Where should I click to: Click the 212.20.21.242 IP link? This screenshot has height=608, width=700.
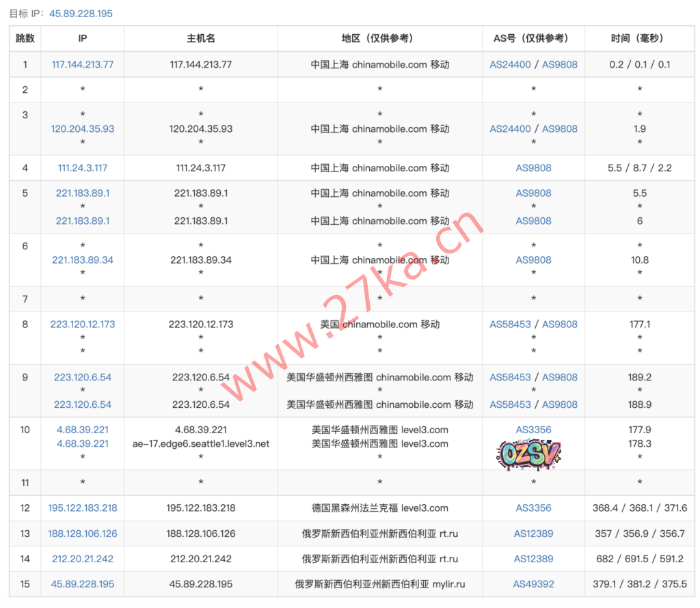point(83,559)
